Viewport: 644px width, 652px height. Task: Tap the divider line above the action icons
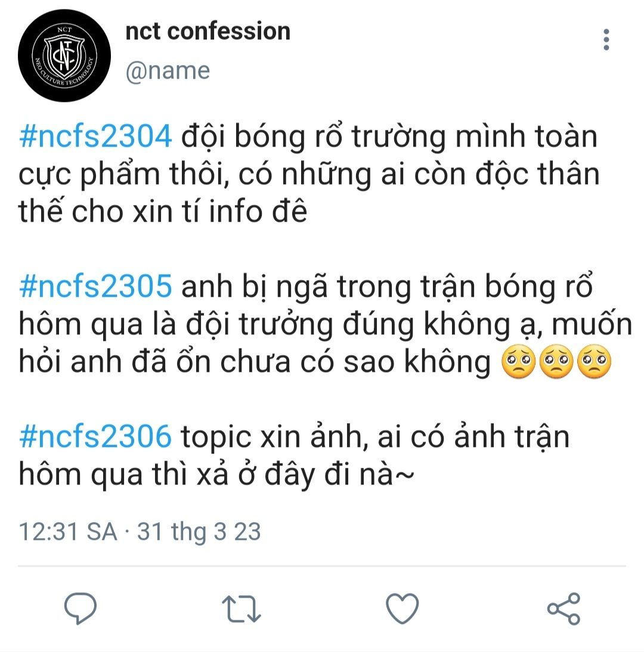322,566
